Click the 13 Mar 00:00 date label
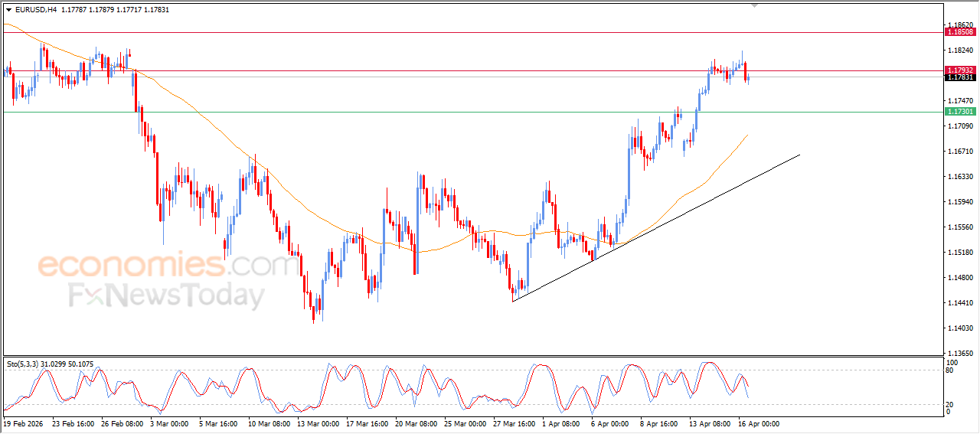The width and height of the screenshot is (980, 434). 318,423
